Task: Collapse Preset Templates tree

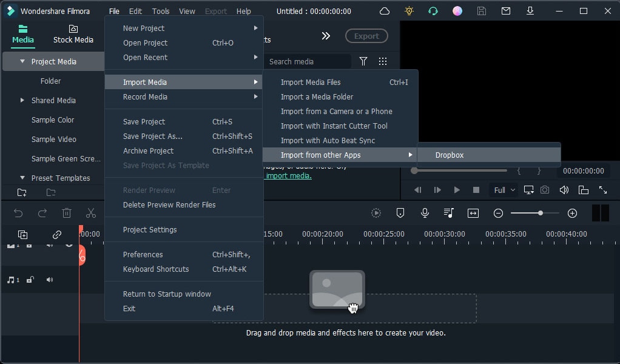Action: pyautogui.click(x=22, y=178)
